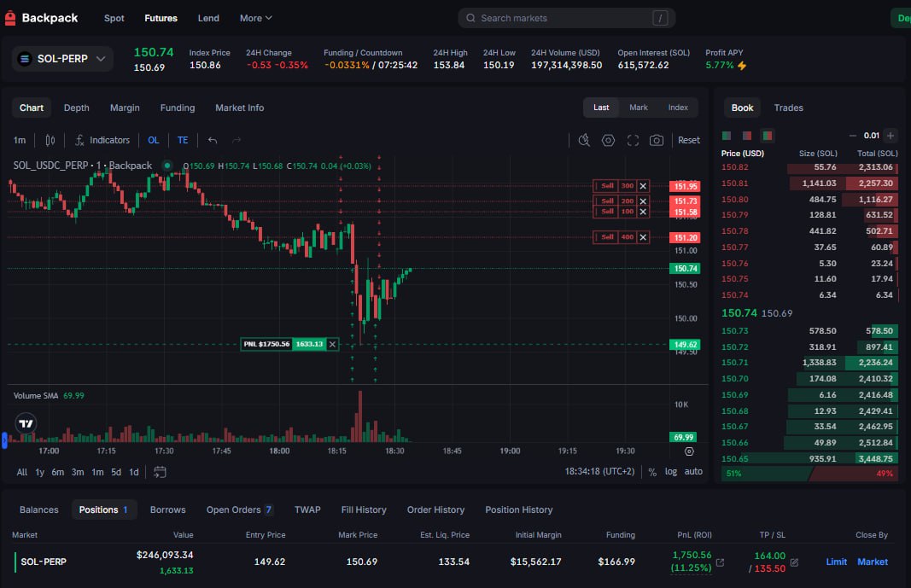Viewport: 911px width, 588px height.
Task: Open the Indicators menu
Action: 102,140
